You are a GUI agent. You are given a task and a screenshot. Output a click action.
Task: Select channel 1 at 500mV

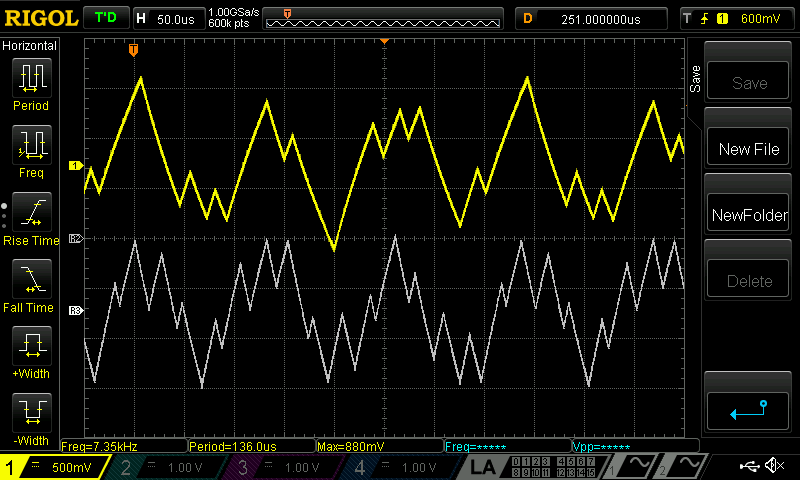pyautogui.click(x=54, y=467)
